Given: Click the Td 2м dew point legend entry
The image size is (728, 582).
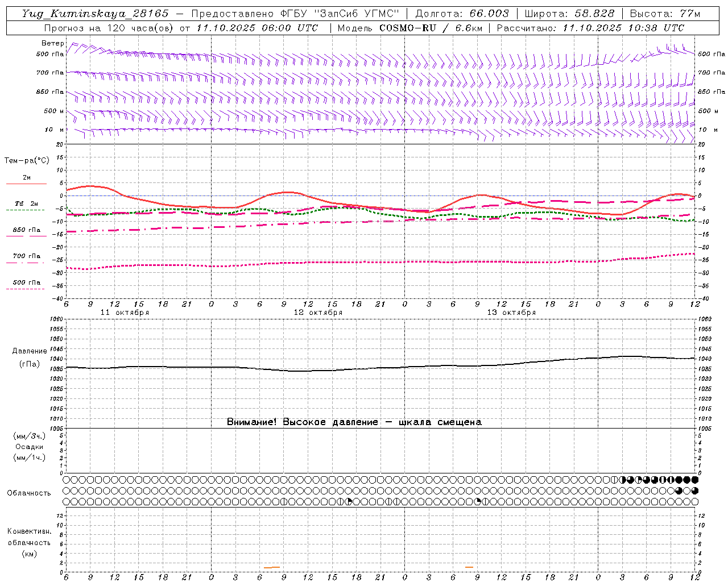Looking at the screenshot, I should [27, 203].
